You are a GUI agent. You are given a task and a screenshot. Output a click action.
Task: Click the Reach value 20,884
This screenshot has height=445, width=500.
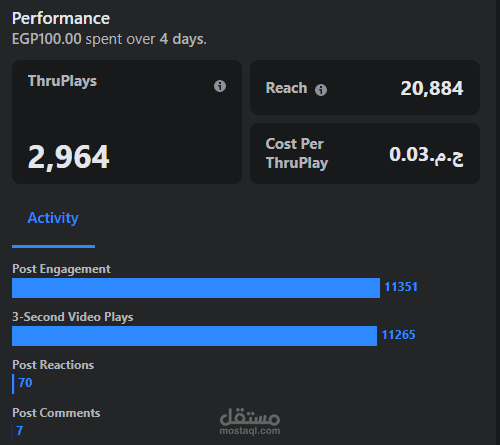click(x=432, y=89)
